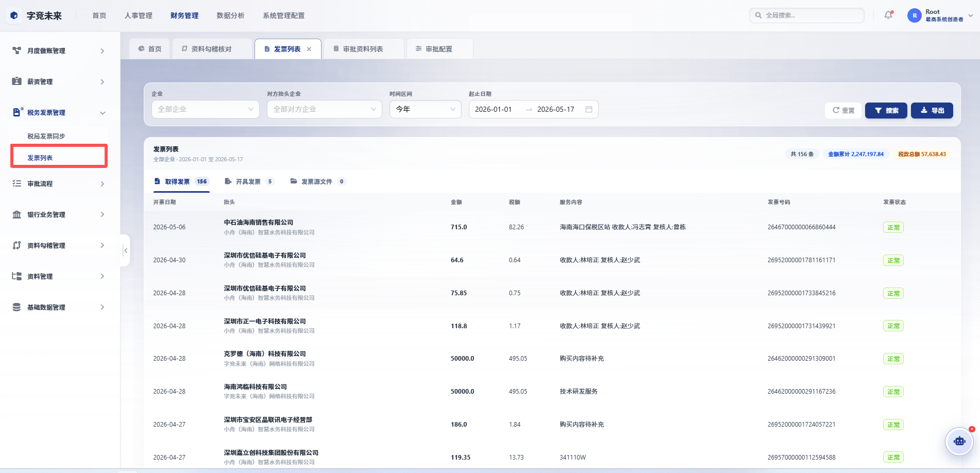Open 财务管理 in top navigation
The image size is (980, 473).
pyautogui.click(x=184, y=15)
